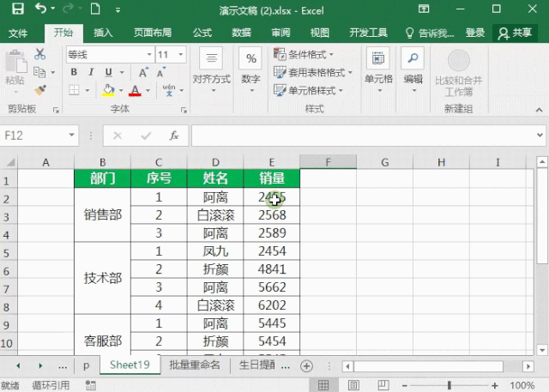Image resolution: width=549 pixels, height=392 pixels.
Task: Decrease font size with smaller A
Action: click(161, 72)
